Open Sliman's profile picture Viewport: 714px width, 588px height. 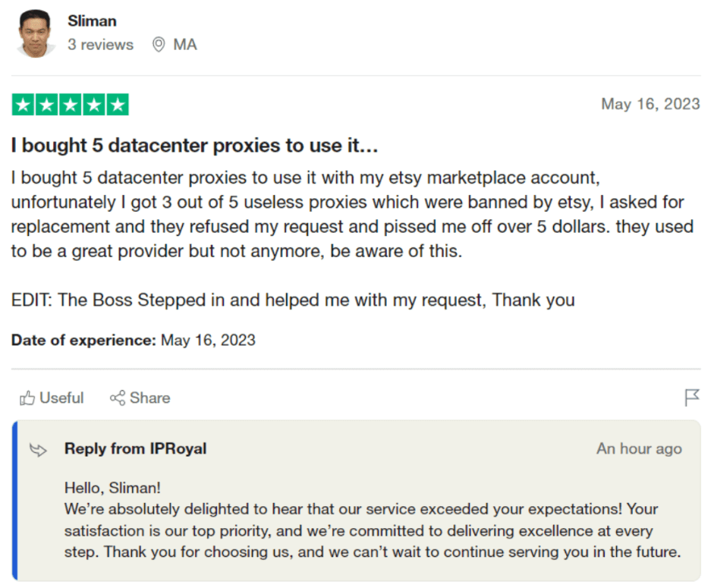tap(35, 33)
